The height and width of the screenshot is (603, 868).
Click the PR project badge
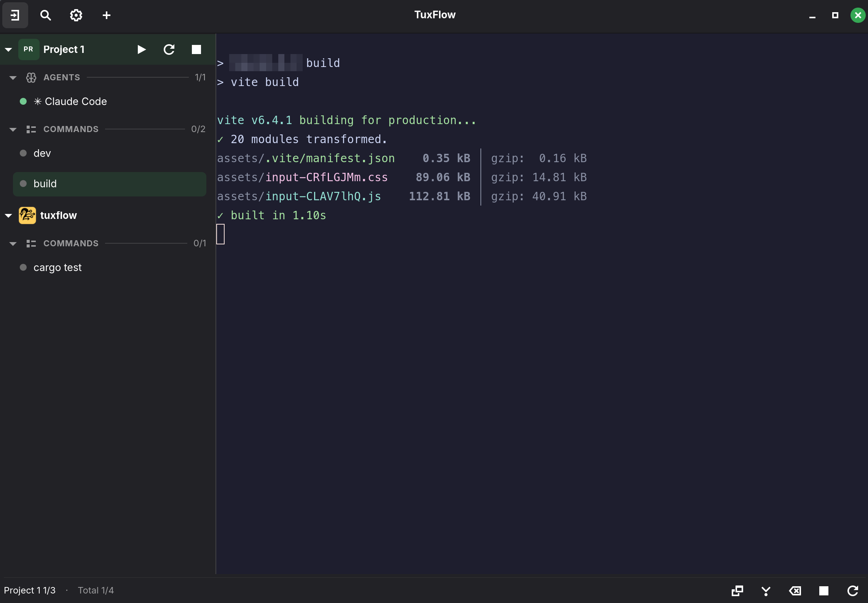29,49
